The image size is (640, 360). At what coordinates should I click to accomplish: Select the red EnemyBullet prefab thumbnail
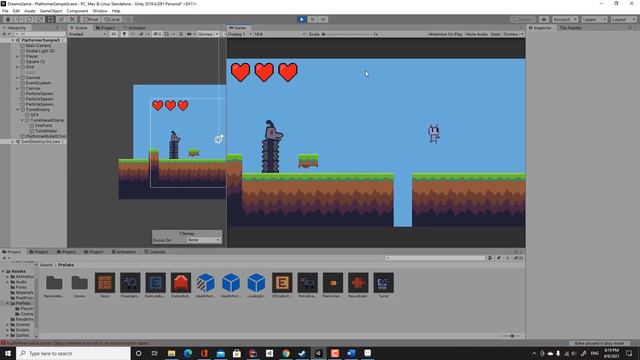181,283
